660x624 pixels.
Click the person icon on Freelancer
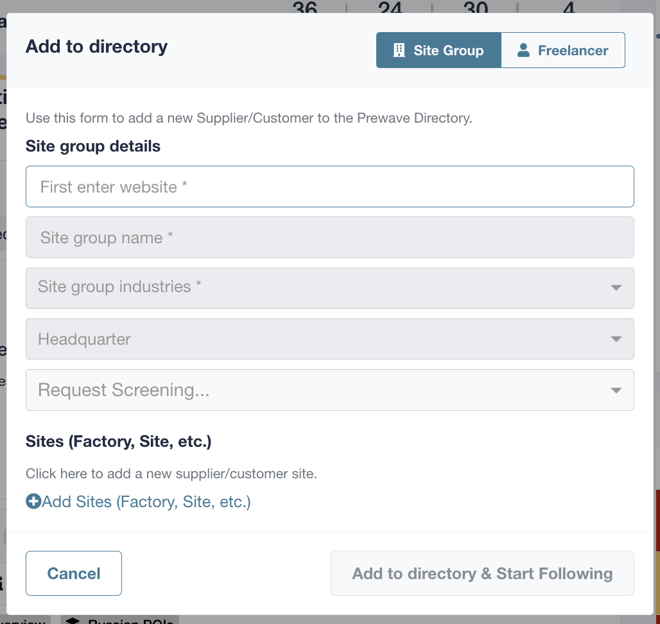point(523,50)
